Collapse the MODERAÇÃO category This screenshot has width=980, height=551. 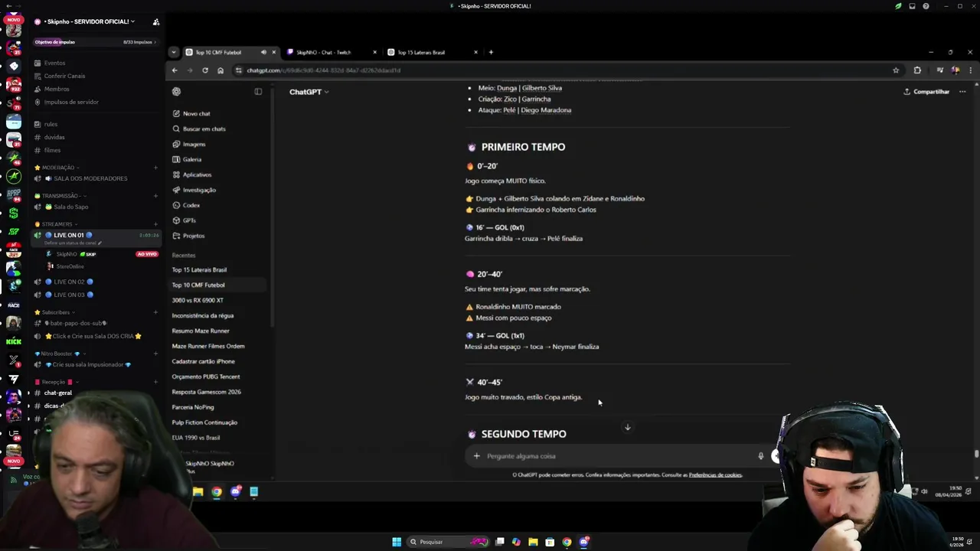(x=58, y=168)
